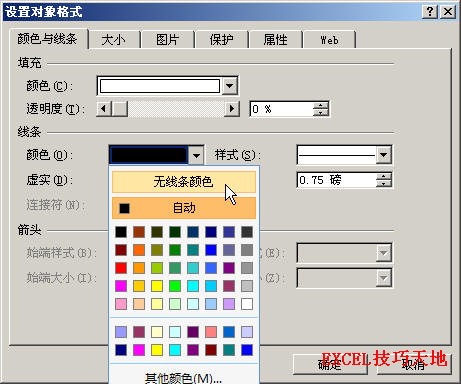Pick dark red swatch in second palette row
The image size is (461, 384).
coord(121,250)
